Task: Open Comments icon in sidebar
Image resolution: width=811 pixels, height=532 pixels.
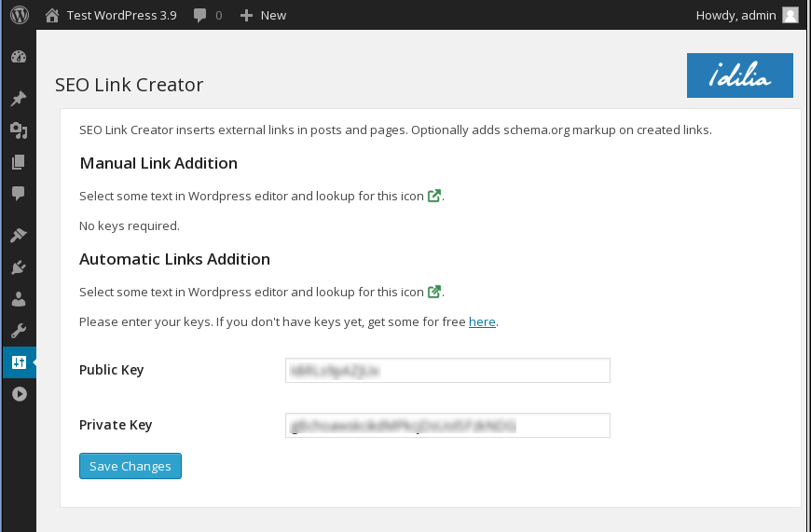Action: [x=19, y=194]
